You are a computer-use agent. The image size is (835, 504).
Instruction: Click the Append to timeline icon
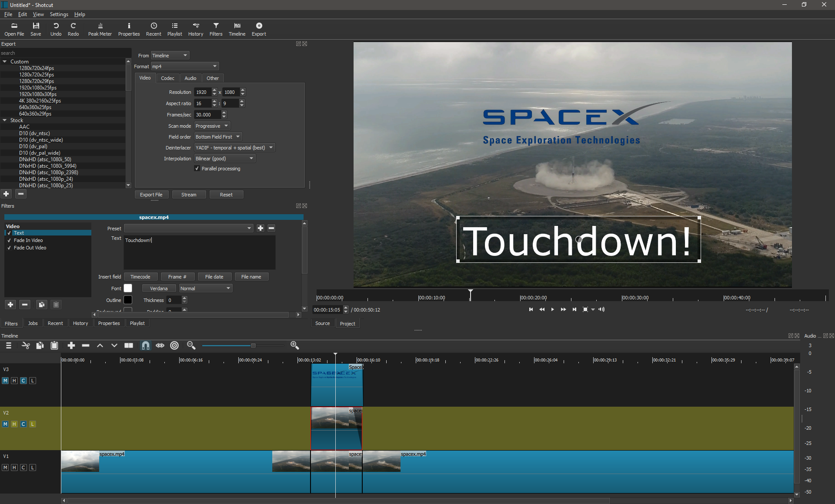tap(71, 345)
